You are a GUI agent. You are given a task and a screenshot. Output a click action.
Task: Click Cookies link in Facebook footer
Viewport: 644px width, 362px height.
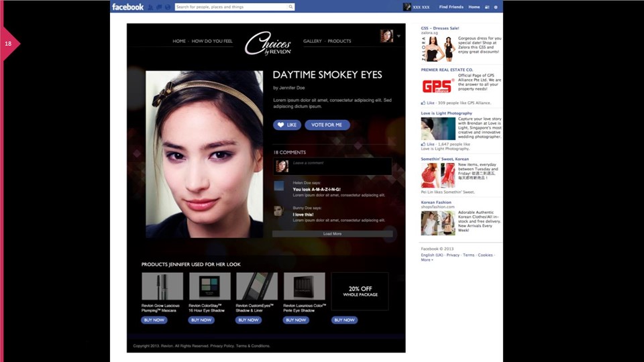[485, 255]
